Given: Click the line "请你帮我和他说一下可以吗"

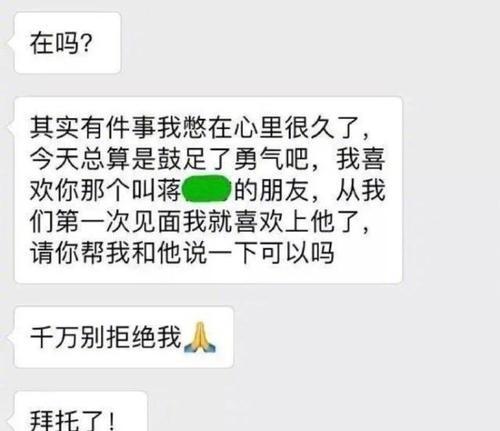Looking at the screenshot, I should tap(182, 252).
